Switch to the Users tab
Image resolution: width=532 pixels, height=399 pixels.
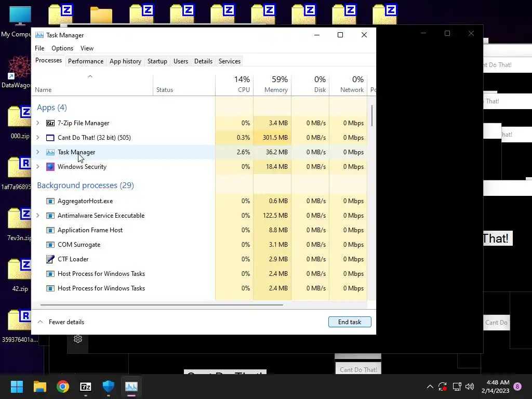[x=180, y=61]
